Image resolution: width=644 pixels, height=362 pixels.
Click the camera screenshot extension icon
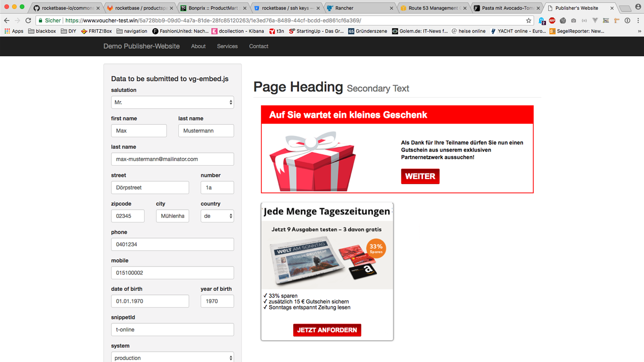click(574, 20)
